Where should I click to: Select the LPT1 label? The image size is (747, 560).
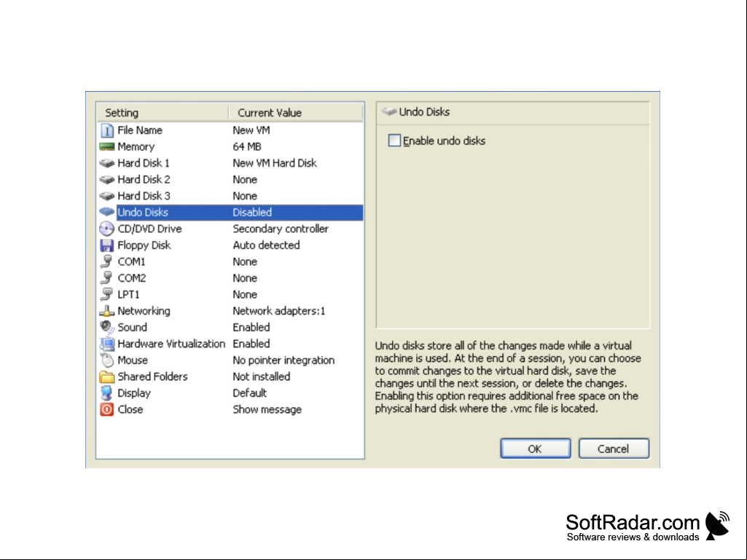[128, 295]
